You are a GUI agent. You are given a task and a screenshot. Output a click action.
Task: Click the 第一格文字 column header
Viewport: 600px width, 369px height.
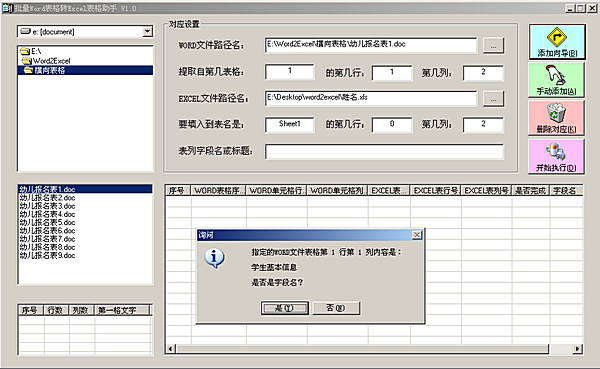pos(122,310)
